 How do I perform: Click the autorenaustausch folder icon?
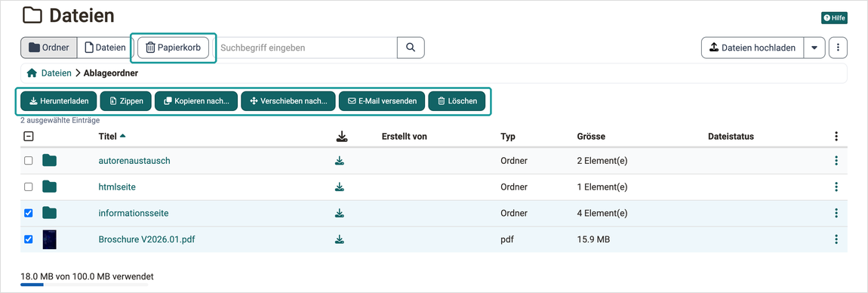[x=50, y=161]
